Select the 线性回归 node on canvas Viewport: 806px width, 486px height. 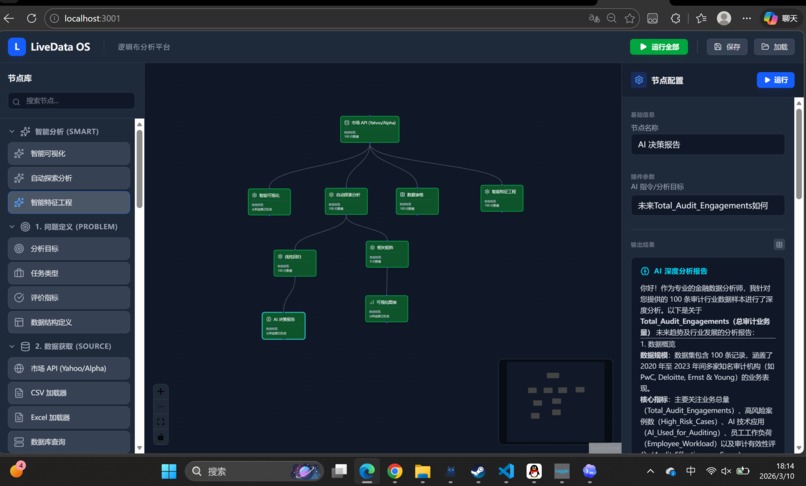295,263
